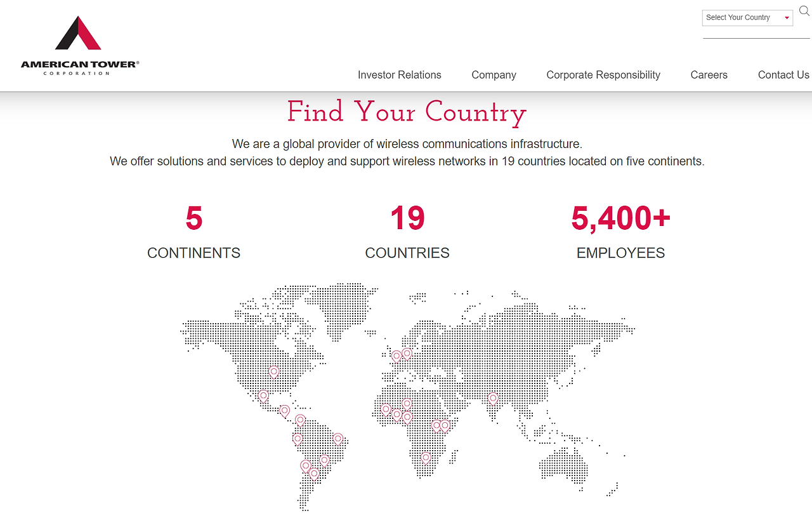Select the Costa Rica map pin
This screenshot has height=518, width=812.
pos(285,411)
